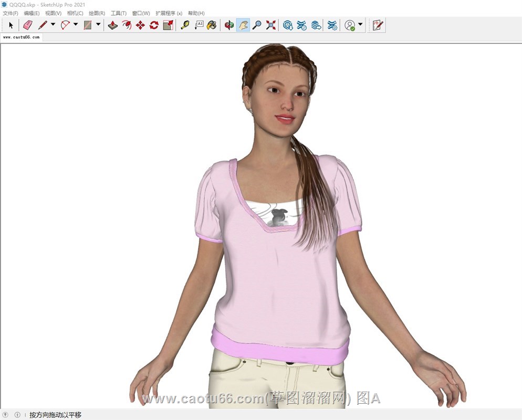Pick the Tape Measure tool
This screenshot has height=420, width=522.
[x=185, y=25]
